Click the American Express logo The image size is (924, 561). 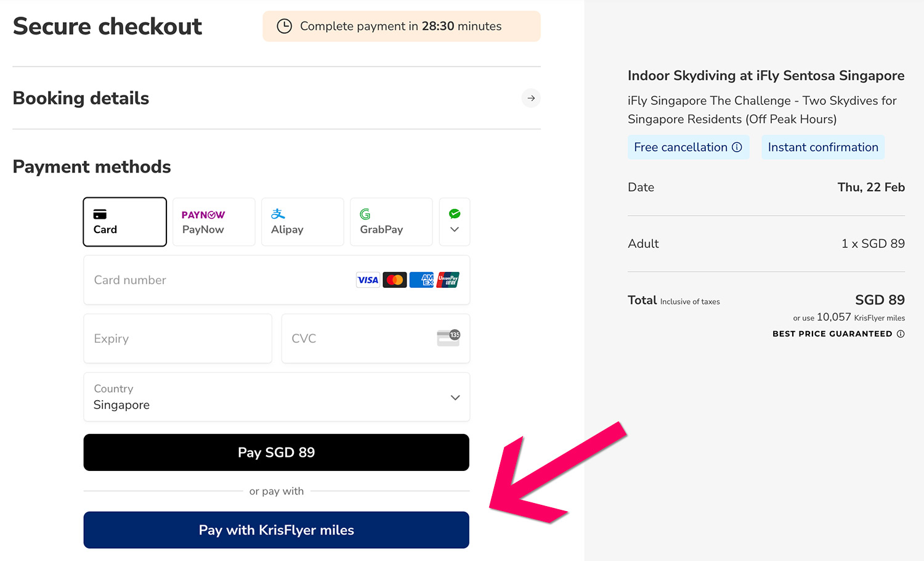(422, 280)
